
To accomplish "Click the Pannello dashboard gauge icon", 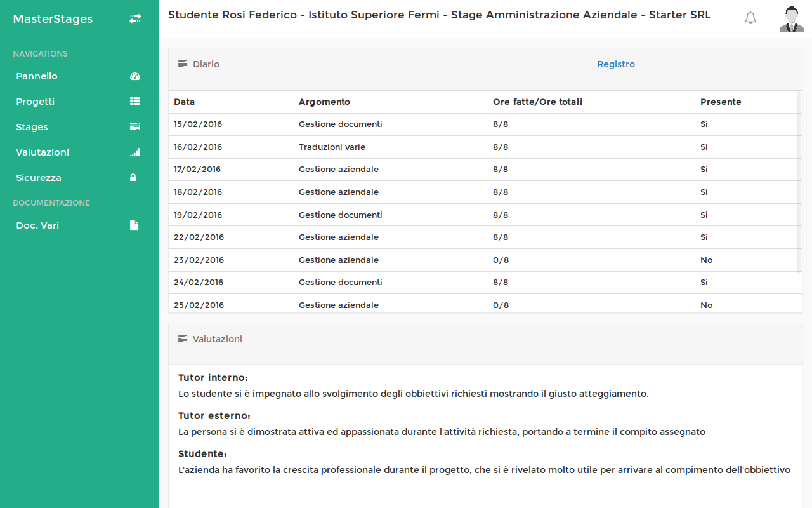I will pos(134,76).
